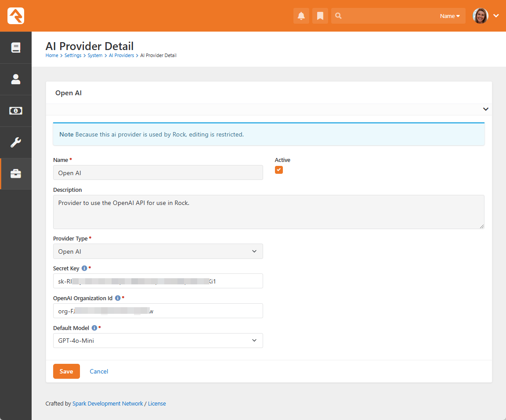Screen dimensions: 506x420
Task: Click the user profile avatar
Action: click(x=480, y=16)
